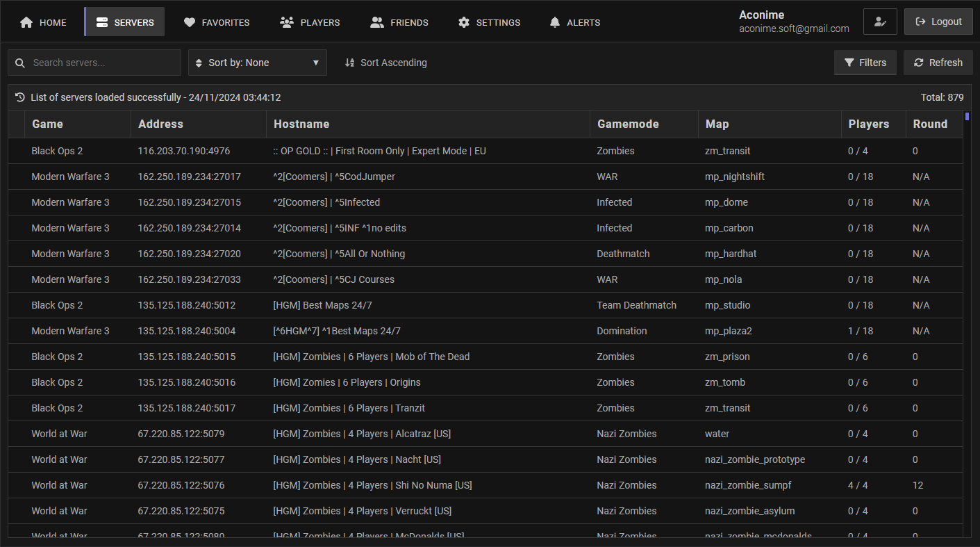This screenshot has width=980, height=547.
Task: Select the Shi No Numa server row
Action: pyautogui.click(x=372, y=485)
